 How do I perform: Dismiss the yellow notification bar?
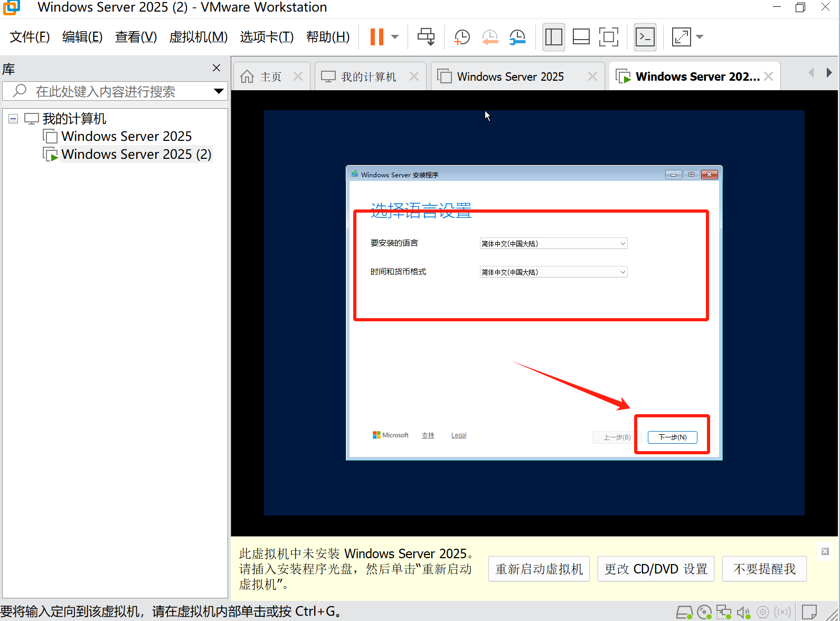click(x=825, y=551)
